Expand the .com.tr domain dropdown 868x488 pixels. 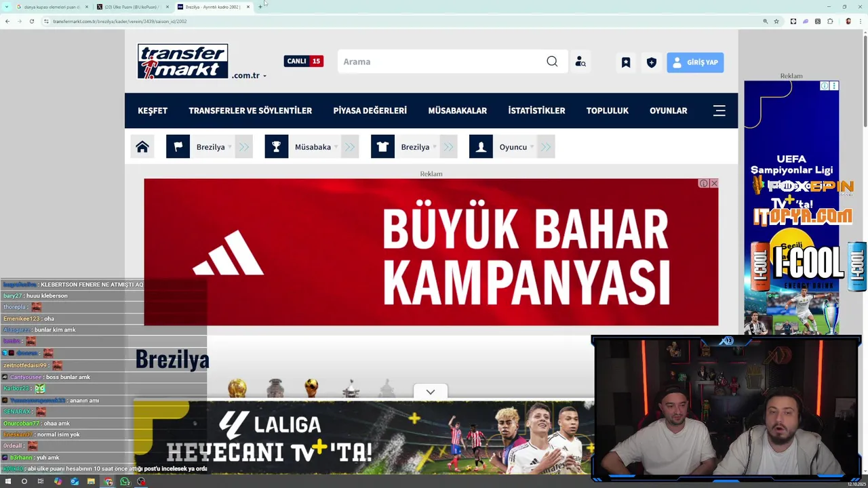click(x=264, y=76)
